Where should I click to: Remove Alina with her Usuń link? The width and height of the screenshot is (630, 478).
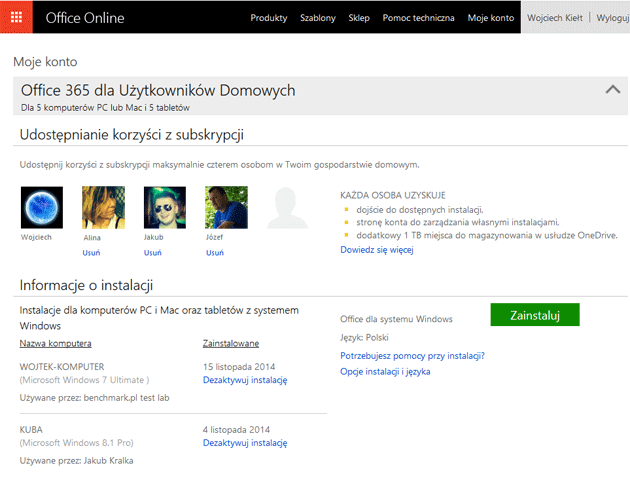pyautogui.click(x=91, y=253)
